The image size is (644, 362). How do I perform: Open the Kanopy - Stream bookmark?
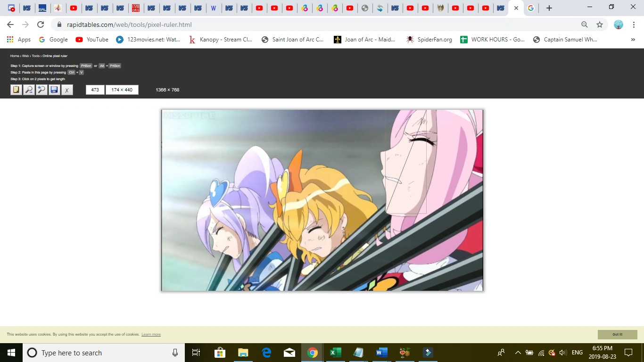221,40
